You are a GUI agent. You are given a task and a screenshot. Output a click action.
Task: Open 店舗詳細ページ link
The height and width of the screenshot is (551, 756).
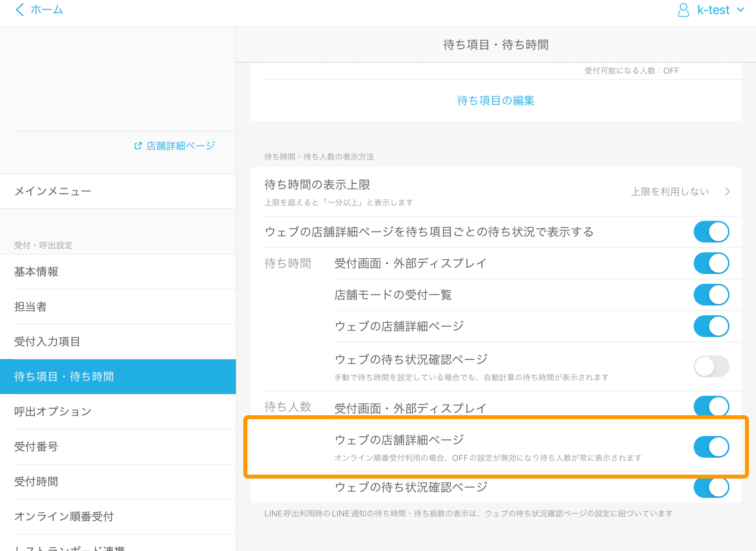[x=181, y=146]
